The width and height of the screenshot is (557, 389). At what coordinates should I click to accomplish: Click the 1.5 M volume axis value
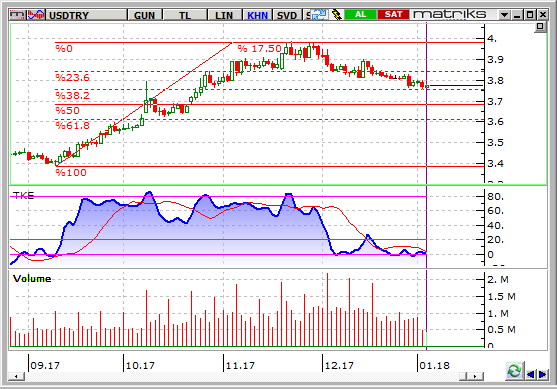coord(501,296)
